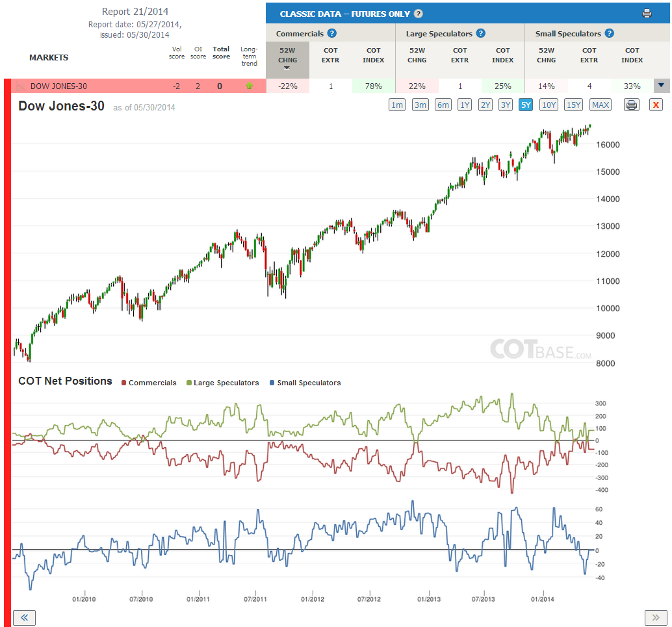Click the help icon beside Classic Data – Futures Only
The width and height of the screenshot is (672, 627).
click(x=419, y=14)
